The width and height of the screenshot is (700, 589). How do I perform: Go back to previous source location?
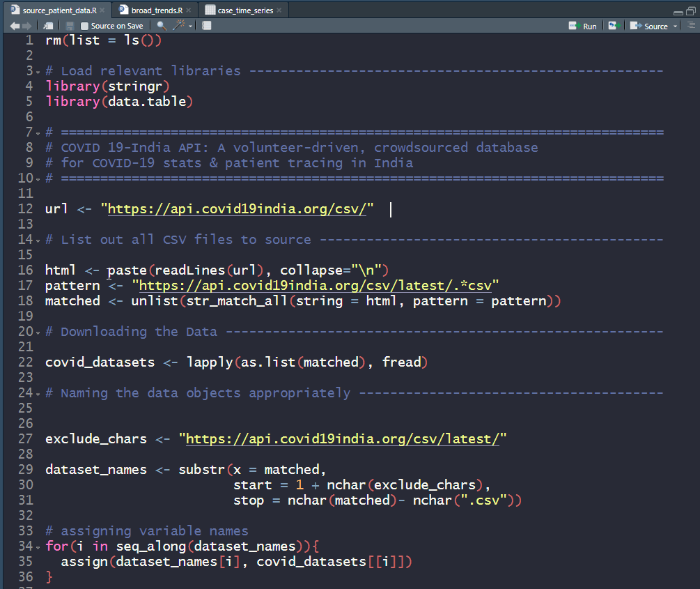[15, 26]
